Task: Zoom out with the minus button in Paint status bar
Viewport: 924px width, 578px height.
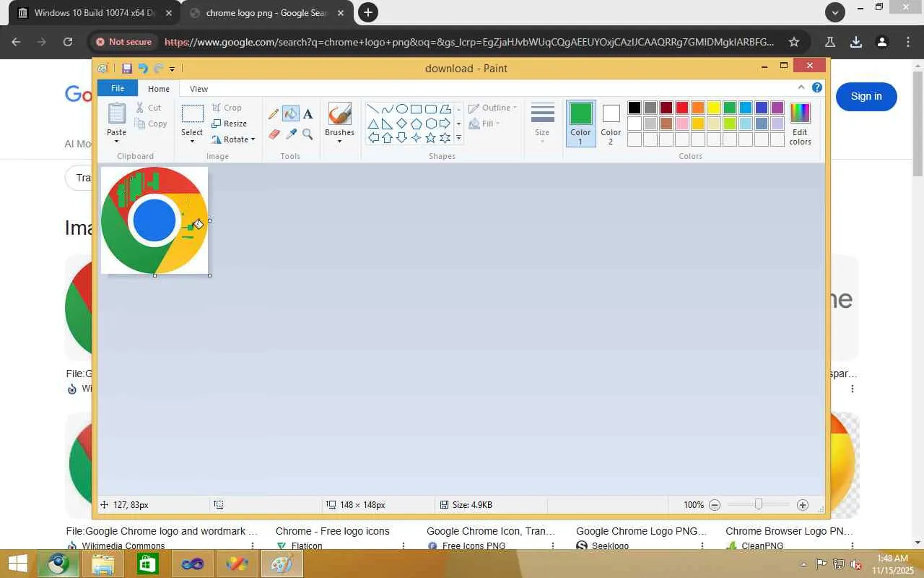Action: [715, 505]
